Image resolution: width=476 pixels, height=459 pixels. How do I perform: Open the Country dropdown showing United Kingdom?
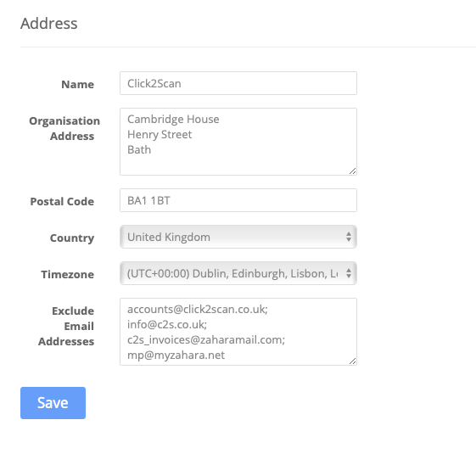coord(238,237)
